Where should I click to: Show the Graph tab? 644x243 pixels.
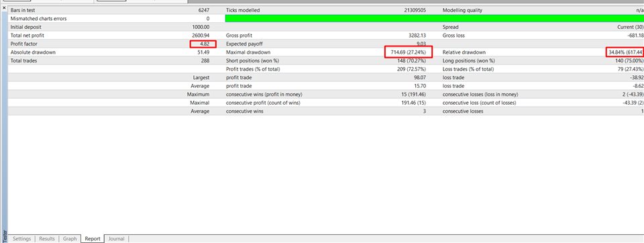pyautogui.click(x=70, y=239)
